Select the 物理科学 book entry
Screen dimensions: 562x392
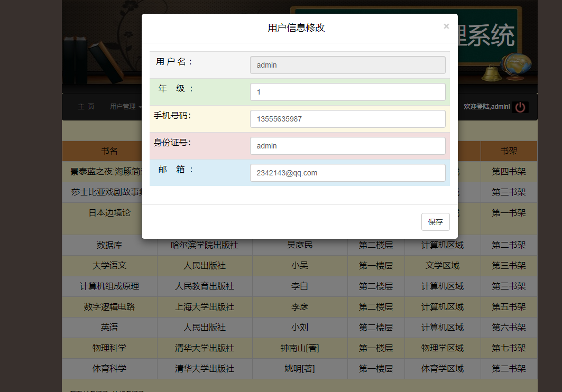point(109,348)
